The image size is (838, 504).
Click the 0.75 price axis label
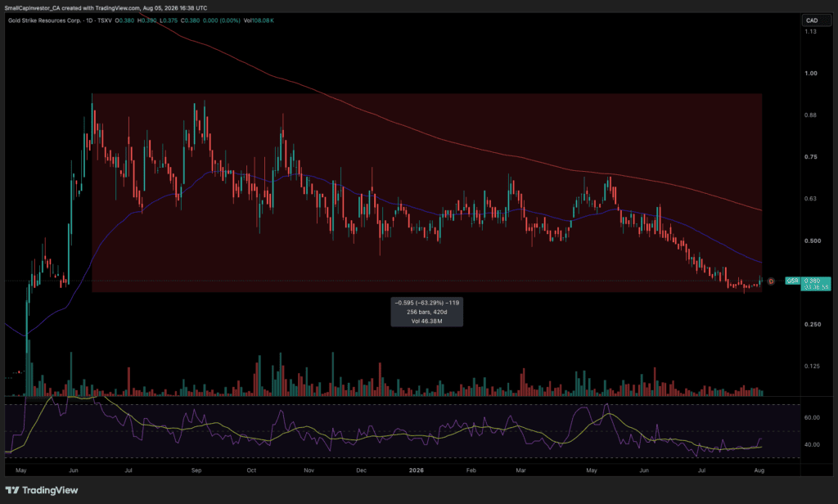point(811,156)
